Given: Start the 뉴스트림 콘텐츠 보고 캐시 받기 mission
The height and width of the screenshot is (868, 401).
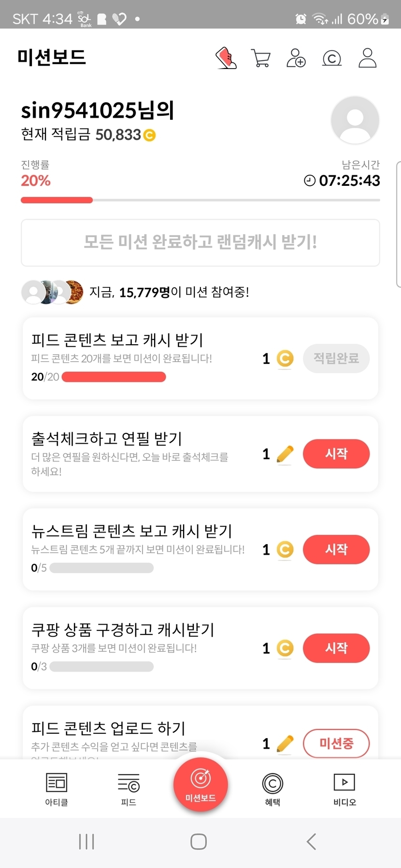Looking at the screenshot, I should [x=336, y=549].
